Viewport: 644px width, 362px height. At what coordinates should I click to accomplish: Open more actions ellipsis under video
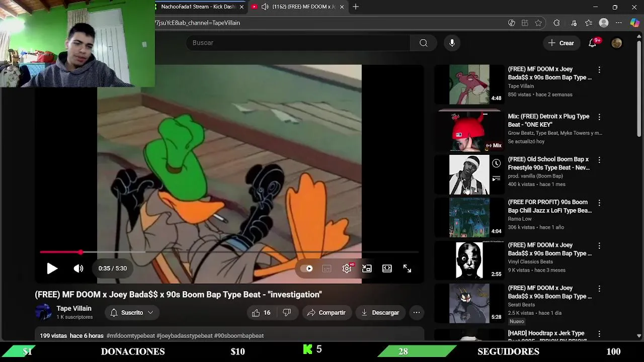tap(417, 313)
